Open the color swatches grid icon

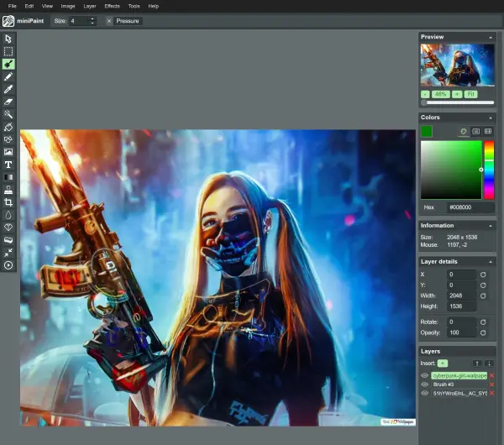click(488, 131)
